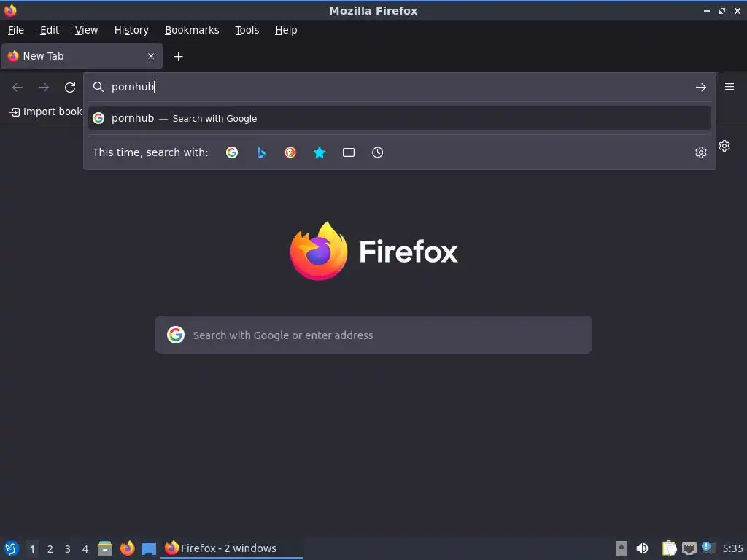Search in History clock icon
The height and width of the screenshot is (560, 747).
(377, 152)
